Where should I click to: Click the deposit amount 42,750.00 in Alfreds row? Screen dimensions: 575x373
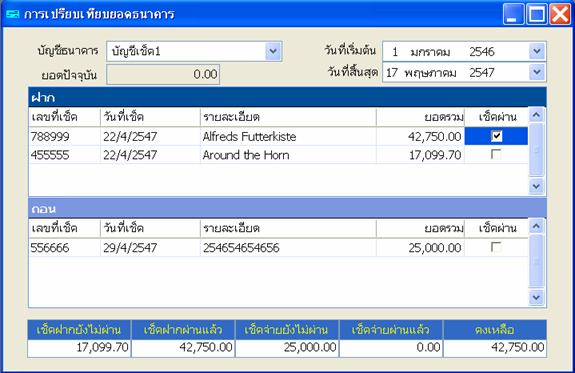coord(435,137)
